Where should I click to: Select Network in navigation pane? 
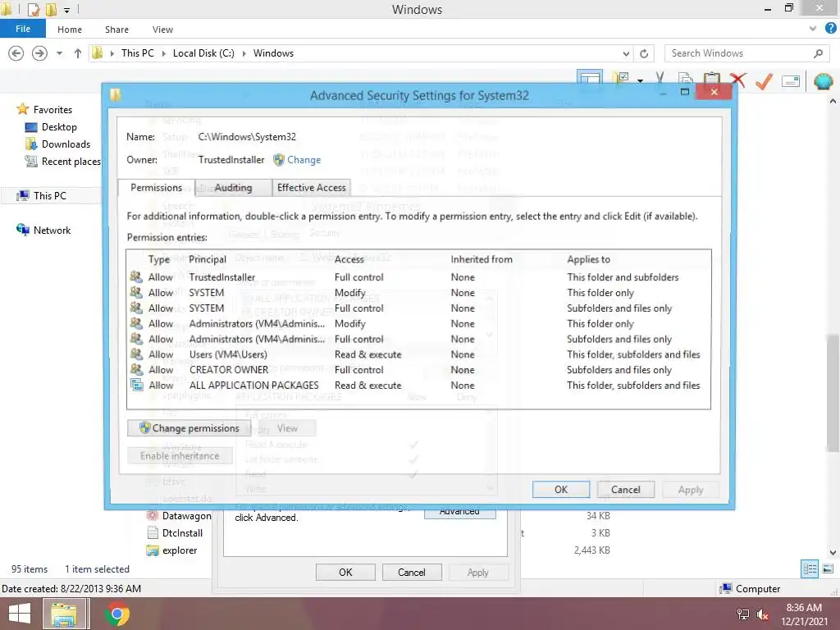[x=44, y=230]
